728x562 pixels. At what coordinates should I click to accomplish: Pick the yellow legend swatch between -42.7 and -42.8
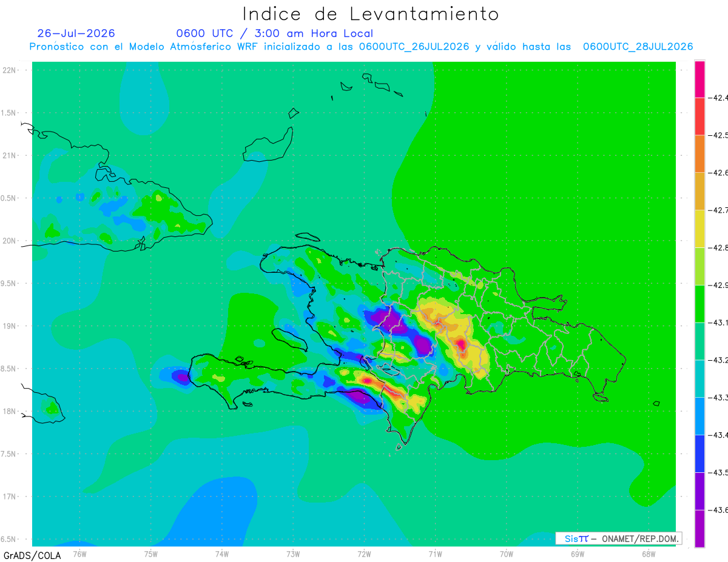point(699,229)
